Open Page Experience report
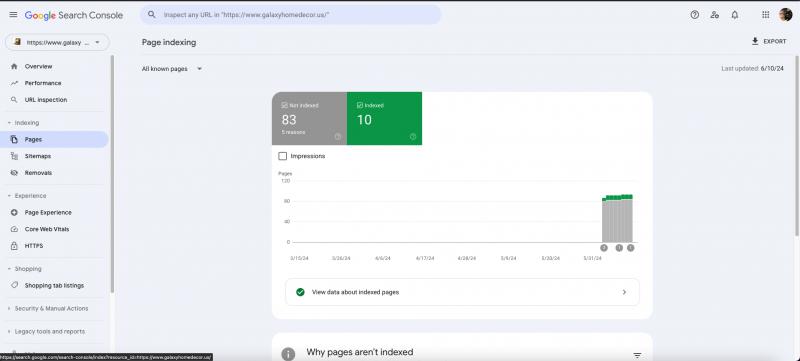 click(x=54, y=213)
